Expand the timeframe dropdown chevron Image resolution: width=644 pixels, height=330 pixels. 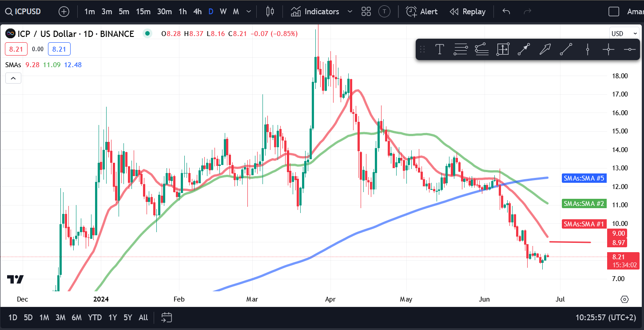249,12
